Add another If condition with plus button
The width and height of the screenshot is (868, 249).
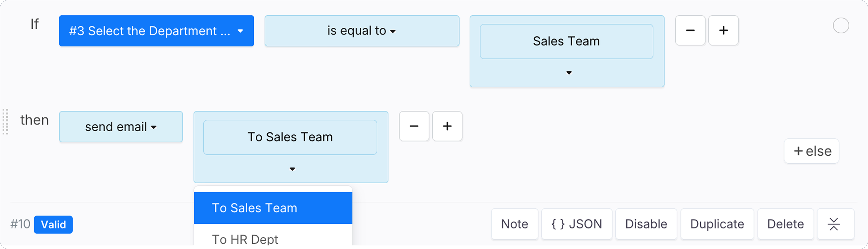723,30
